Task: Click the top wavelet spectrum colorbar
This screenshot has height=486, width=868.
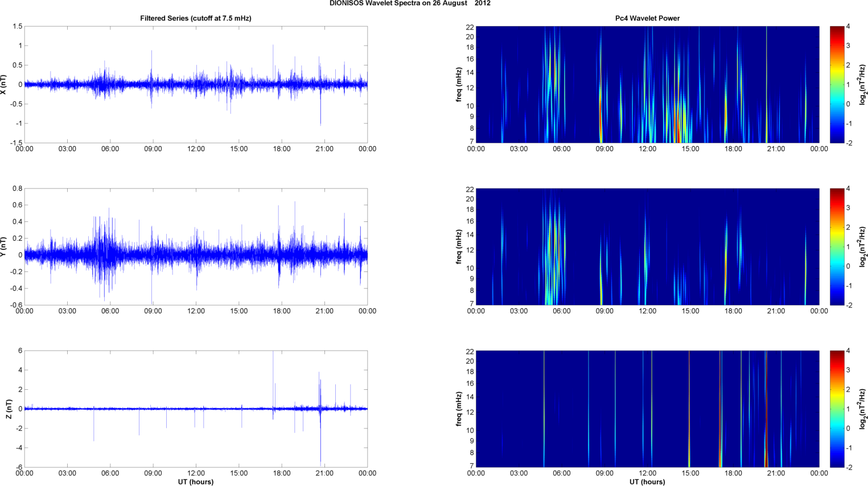Action: (x=836, y=84)
